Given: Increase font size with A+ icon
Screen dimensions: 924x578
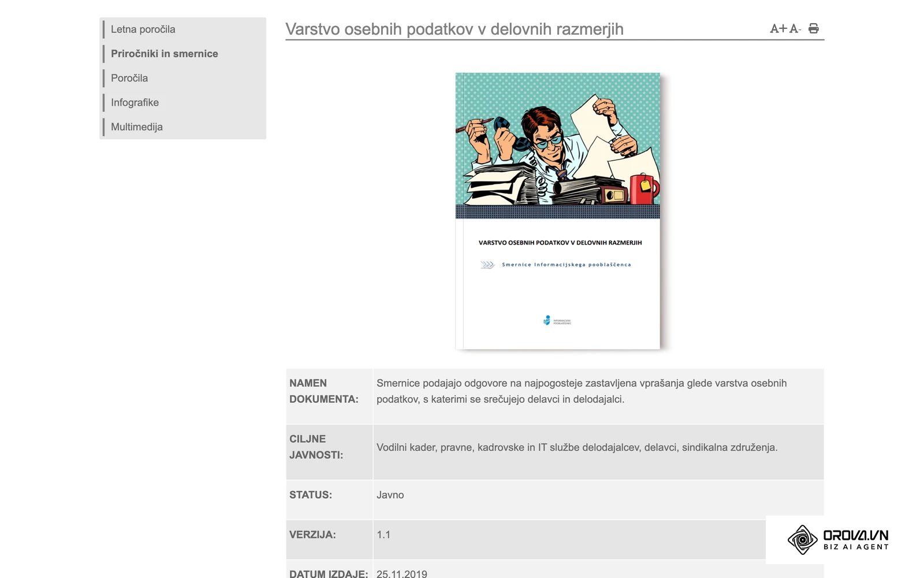Looking at the screenshot, I should [778, 28].
